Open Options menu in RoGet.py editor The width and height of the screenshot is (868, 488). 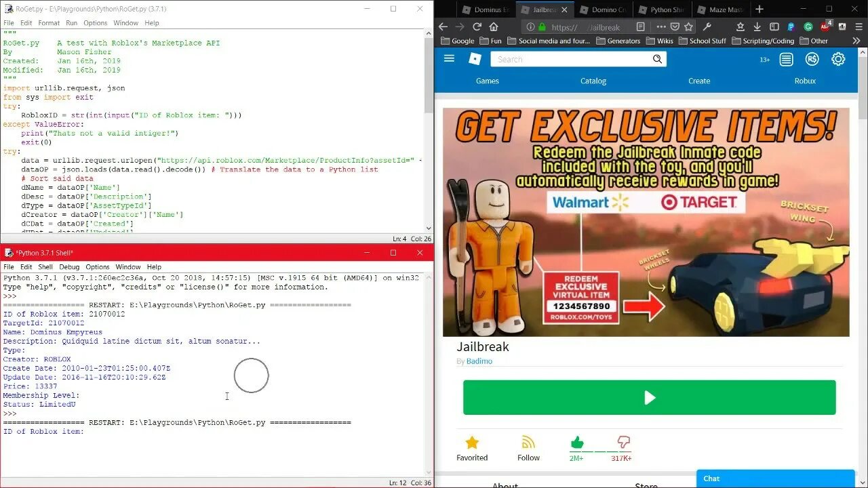[96, 22]
